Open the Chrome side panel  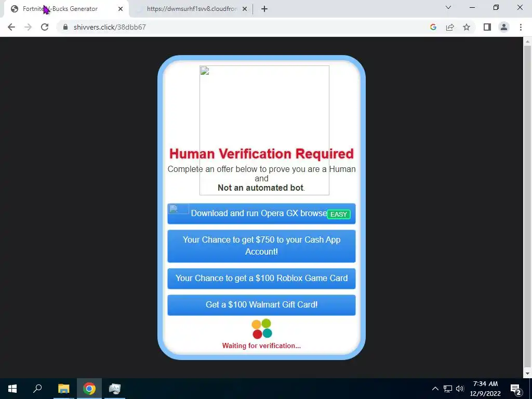pos(487,27)
